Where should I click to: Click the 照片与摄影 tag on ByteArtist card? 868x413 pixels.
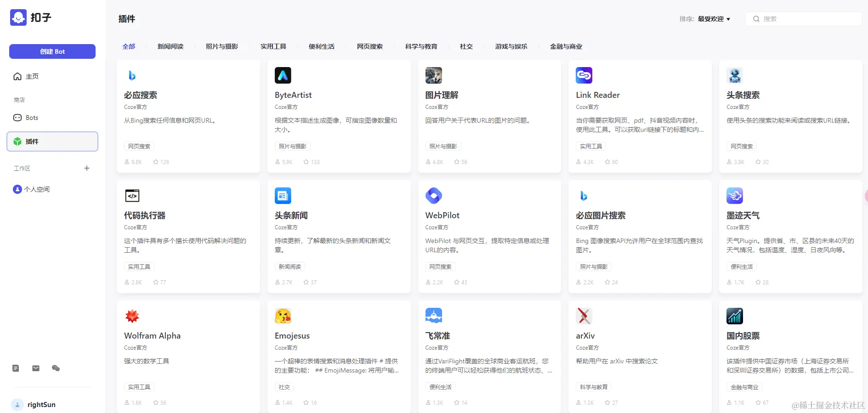(x=293, y=147)
